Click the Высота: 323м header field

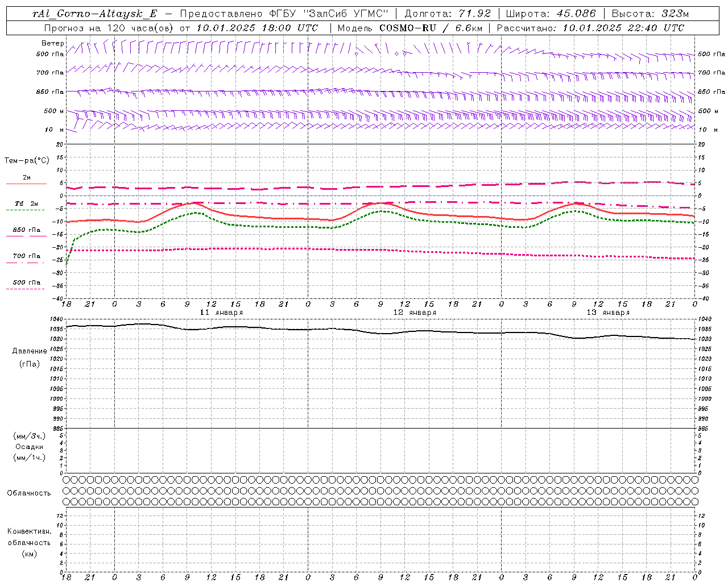tap(650, 14)
